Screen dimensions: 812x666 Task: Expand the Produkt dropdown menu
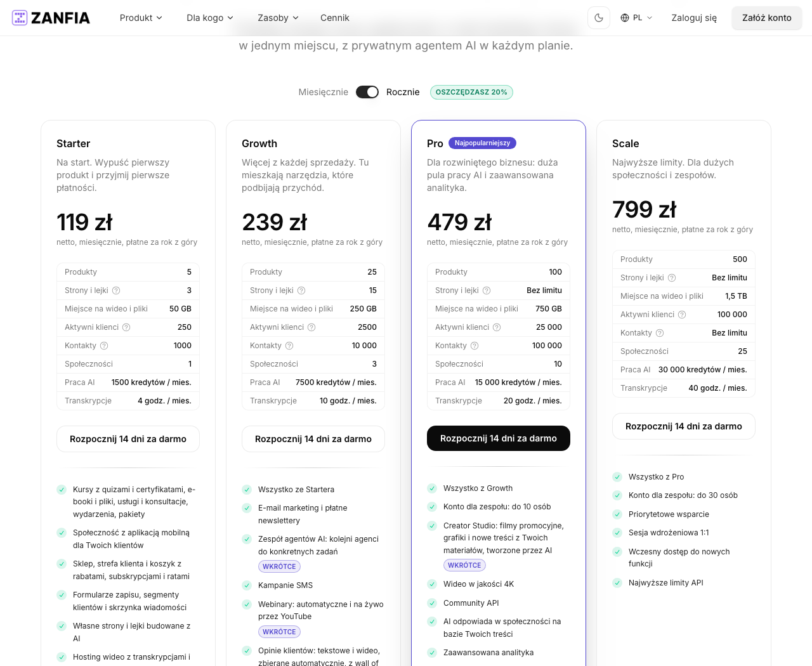(x=141, y=18)
